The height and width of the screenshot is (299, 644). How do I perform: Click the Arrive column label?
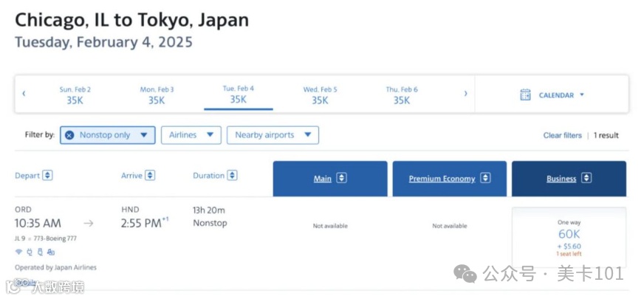point(131,176)
